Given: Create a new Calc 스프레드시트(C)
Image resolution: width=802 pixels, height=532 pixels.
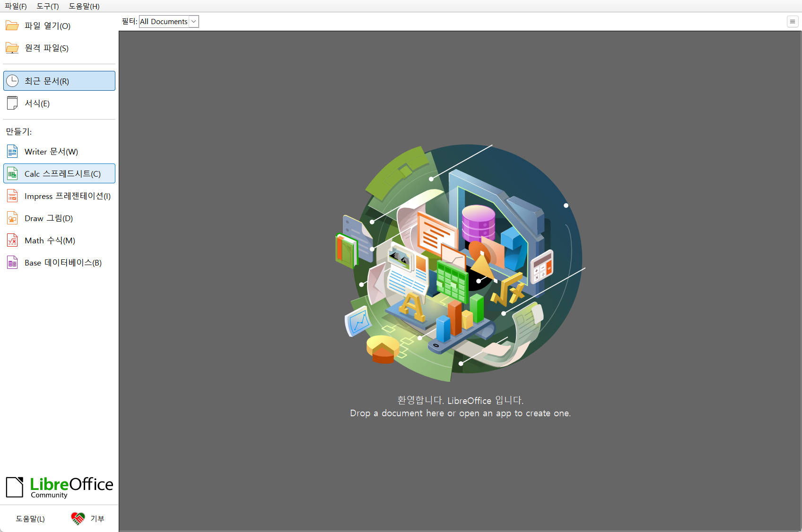Looking at the screenshot, I should [x=59, y=173].
